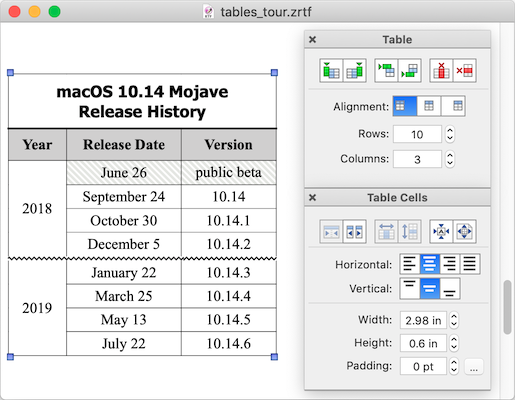Insert a row above

click(386, 71)
